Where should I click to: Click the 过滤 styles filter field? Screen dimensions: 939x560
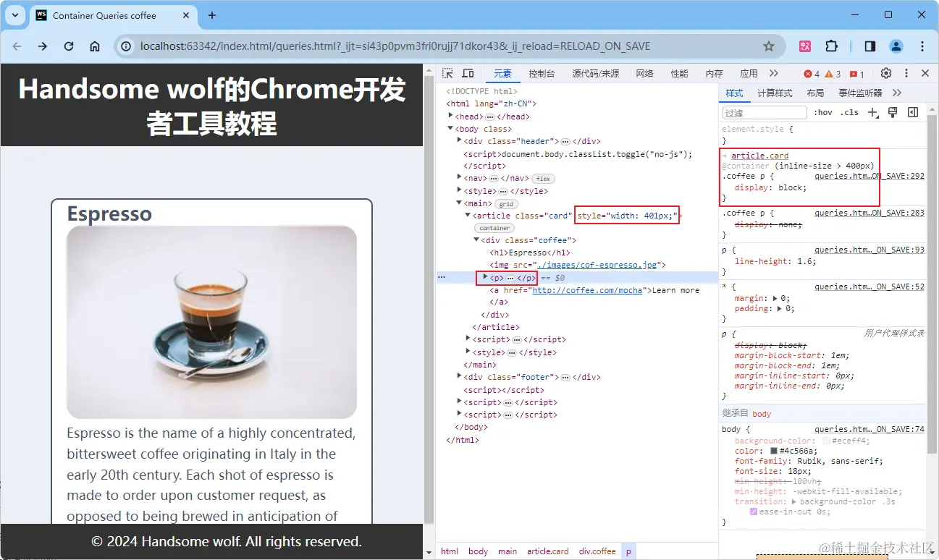click(x=765, y=113)
